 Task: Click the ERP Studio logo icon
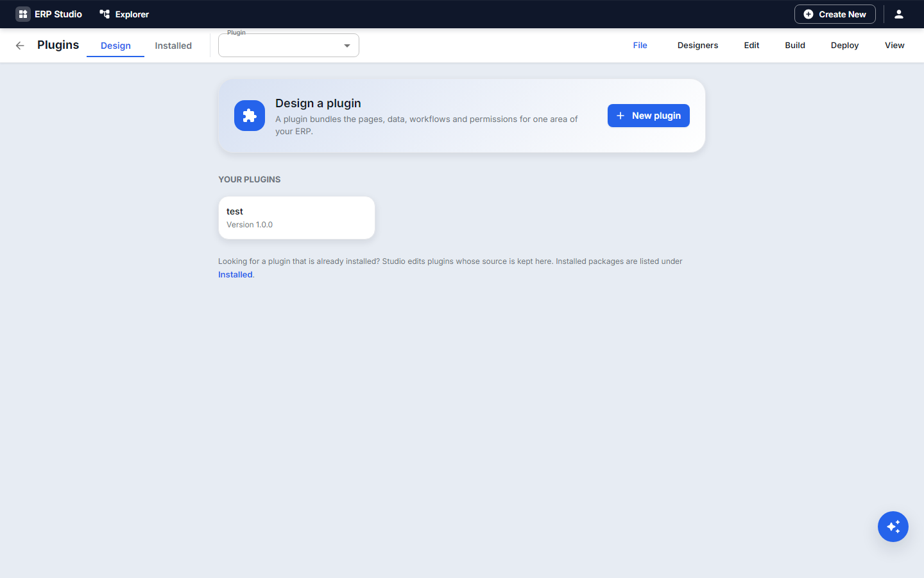click(x=23, y=14)
